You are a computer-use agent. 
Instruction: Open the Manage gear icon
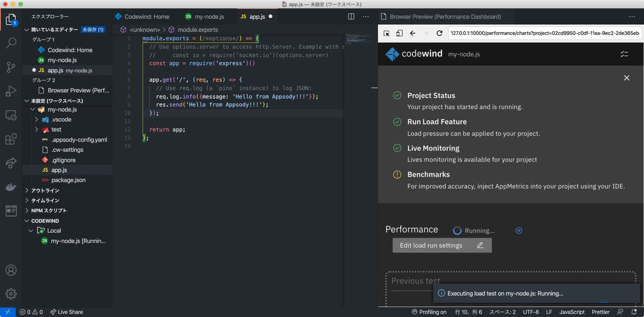[11, 293]
